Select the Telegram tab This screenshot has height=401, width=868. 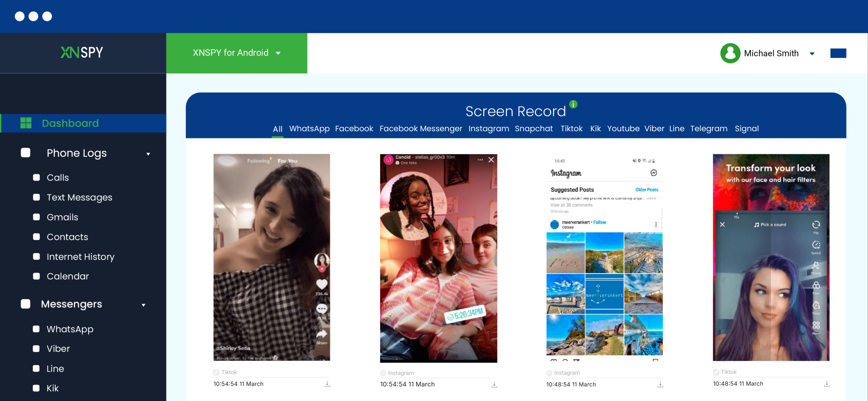(709, 129)
